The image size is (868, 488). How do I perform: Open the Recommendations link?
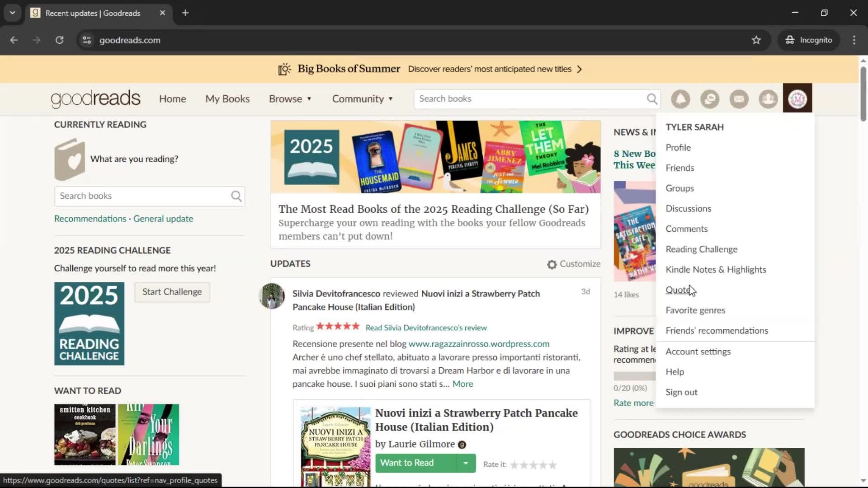click(x=90, y=219)
